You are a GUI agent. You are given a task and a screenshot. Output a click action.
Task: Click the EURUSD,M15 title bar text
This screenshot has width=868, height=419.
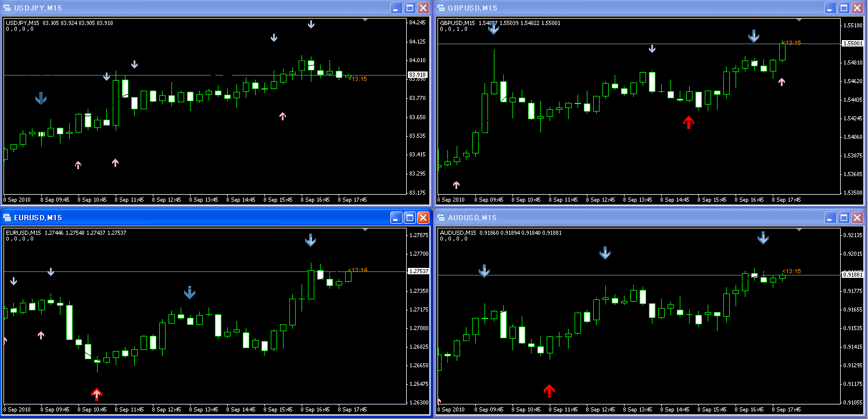[38, 217]
